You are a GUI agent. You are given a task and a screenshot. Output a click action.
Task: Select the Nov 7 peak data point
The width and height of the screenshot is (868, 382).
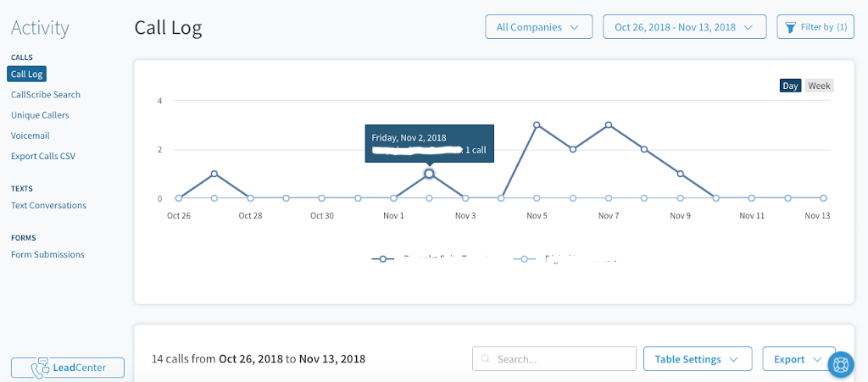[609, 125]
